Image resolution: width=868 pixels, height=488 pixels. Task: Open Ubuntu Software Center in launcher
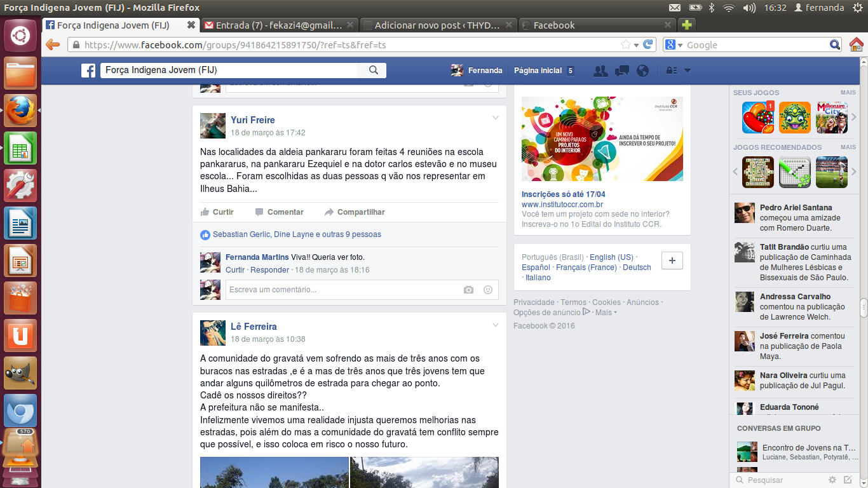point(20,298)
